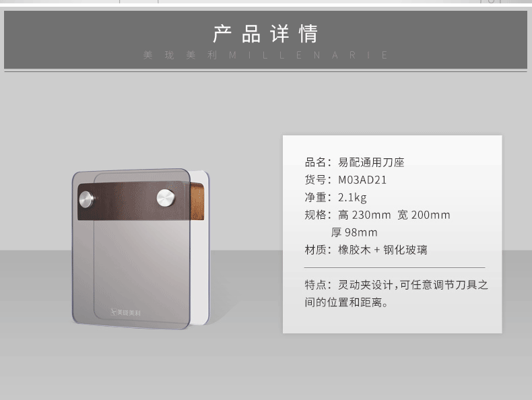Click the 美珑美利 Chinese brand text in header
532x400 pixels.
[x=180, y=55]
